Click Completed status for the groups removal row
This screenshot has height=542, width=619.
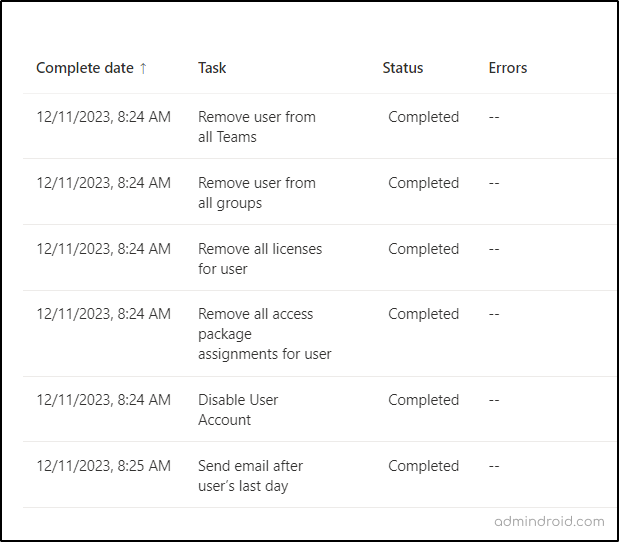pos(423,183)
